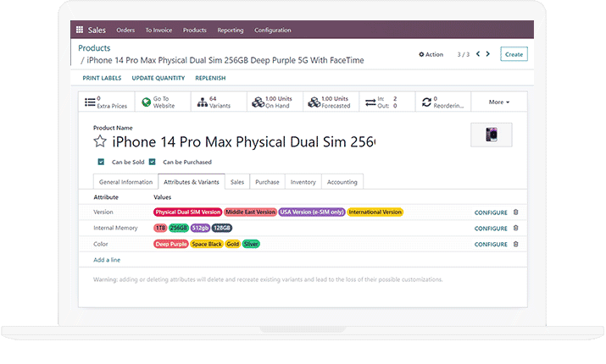Open the Configuration menu
Viewport: 606px width, 364px height.
(x=272, y=30)
